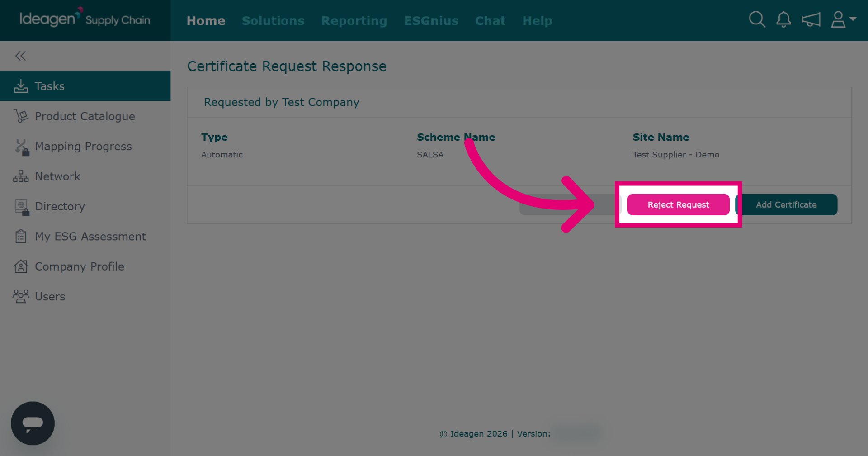The image size is (868, 456).
Task: Click the Type column header
Action: 214,137
